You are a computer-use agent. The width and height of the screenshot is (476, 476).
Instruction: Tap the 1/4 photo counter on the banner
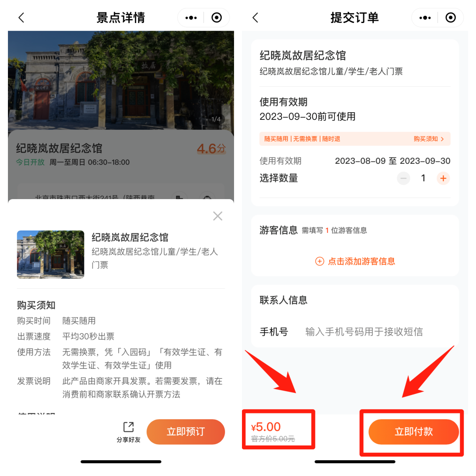pos(216,119)
